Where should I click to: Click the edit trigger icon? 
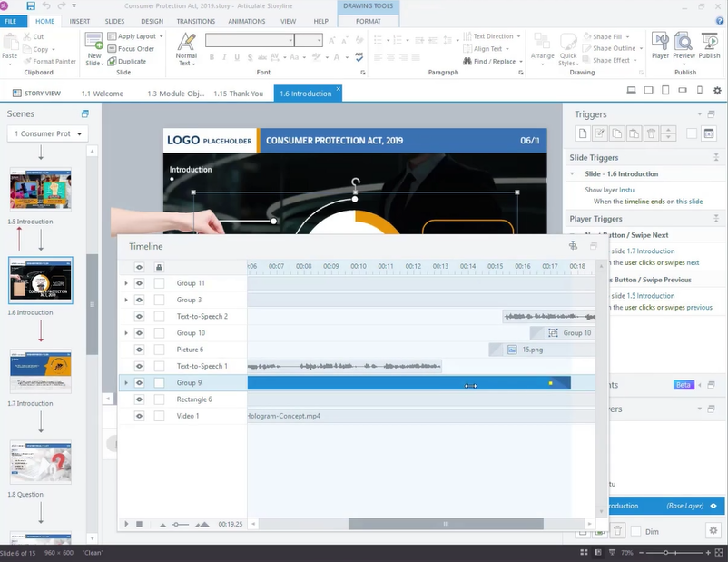600,133
